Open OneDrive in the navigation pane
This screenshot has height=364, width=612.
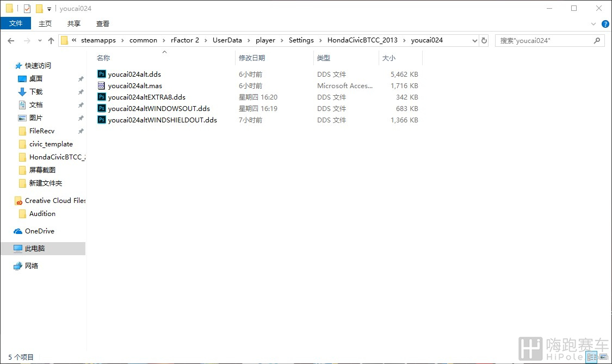(39, 231)
